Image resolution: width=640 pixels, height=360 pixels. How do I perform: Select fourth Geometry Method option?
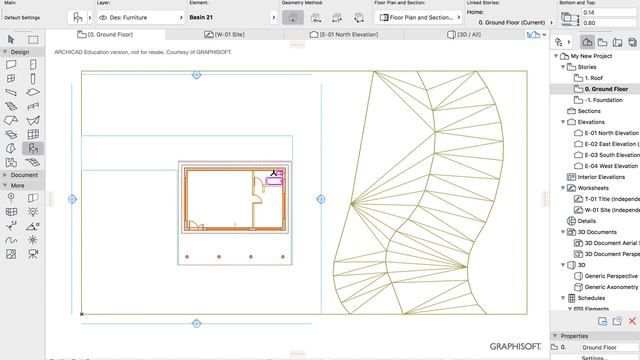click(359, 18)
